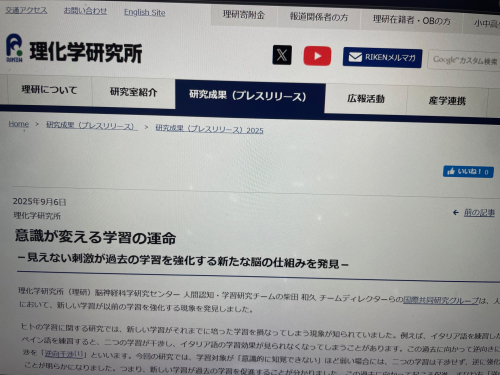Image resolution: width=500 pixels, height=375 pixels.
Task: Open the YouTube channel icon
Action: (317, 56)
